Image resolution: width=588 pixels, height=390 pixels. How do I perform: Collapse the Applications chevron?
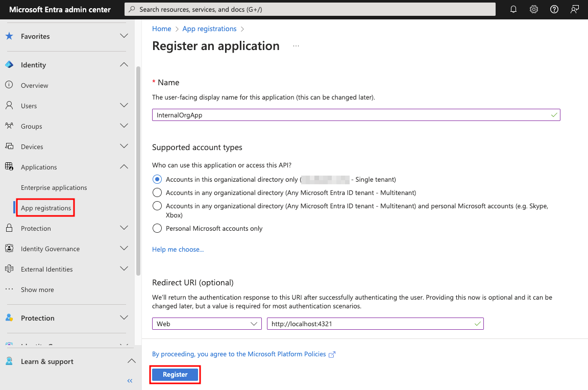click(x=124, y=166)
